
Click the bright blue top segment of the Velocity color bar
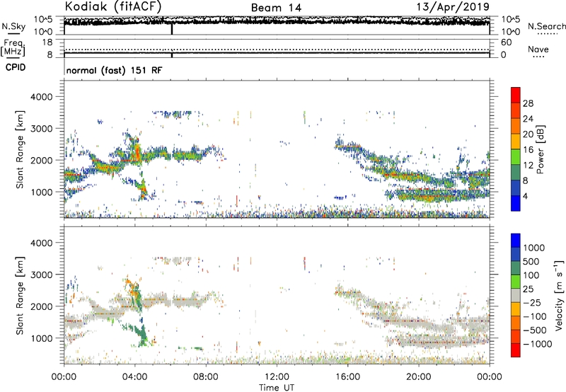pyautogui.click(x=516, y=241)
